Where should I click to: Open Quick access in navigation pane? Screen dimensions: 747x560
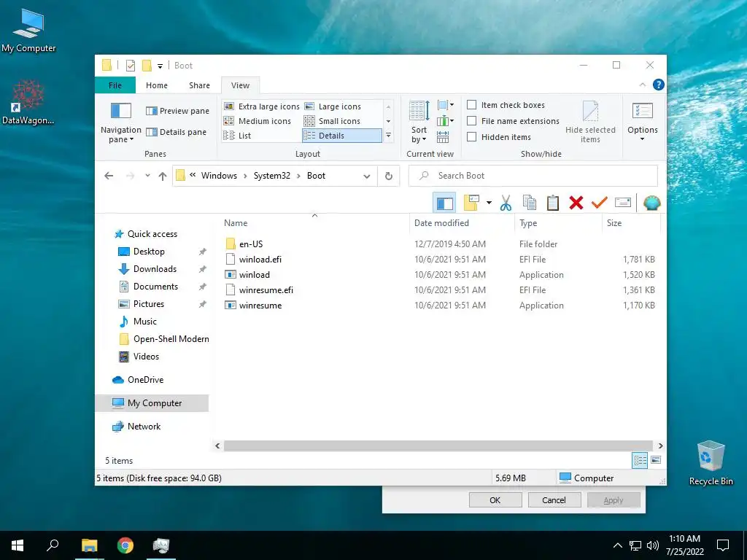pyautogui.click(x=152, y=234)
